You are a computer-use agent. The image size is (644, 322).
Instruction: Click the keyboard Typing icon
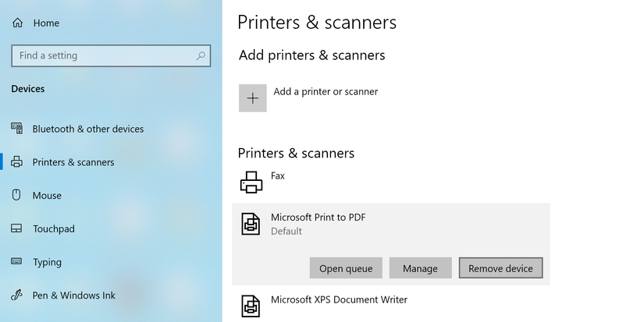pyautogui.click(x=16, y=261)
